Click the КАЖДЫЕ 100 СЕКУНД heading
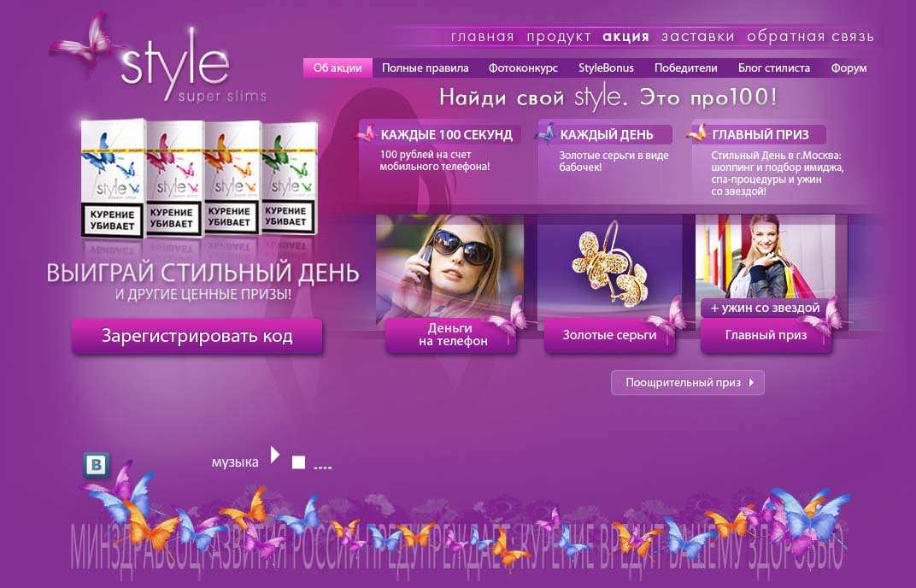This screenshot has height=588, width=916. tap(446, 135)
